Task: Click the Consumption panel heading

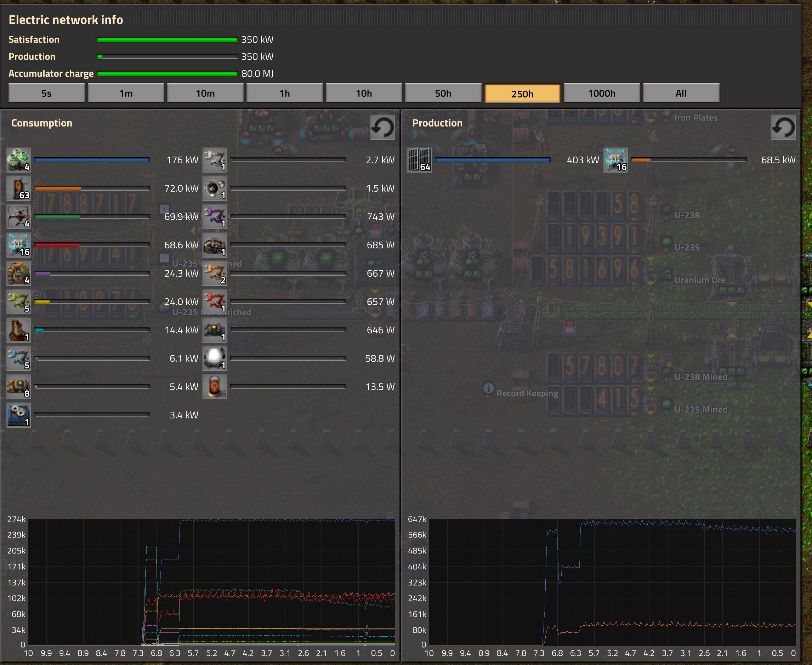Action: (42, 123)
